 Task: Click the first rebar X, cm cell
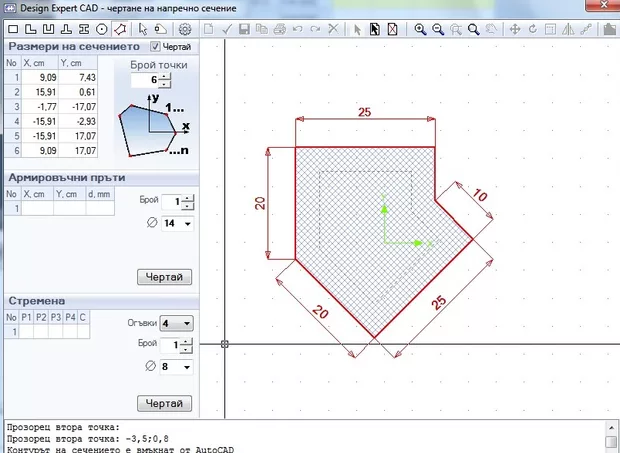[x=37, y=209]
